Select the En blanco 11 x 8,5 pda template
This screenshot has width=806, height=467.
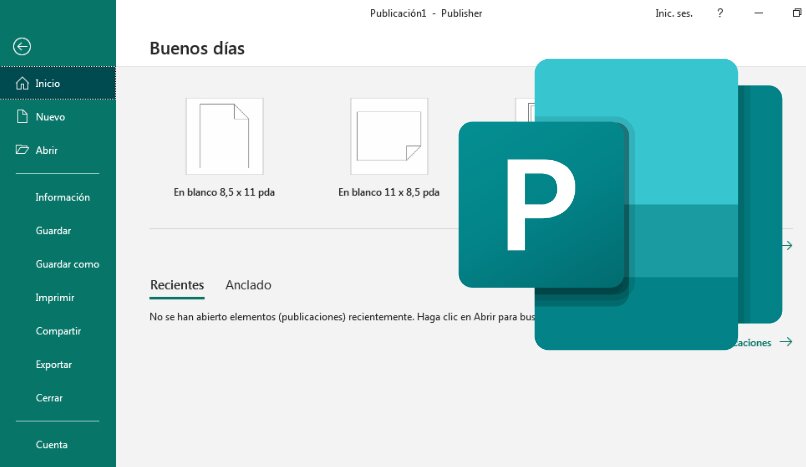pos(389,148)
